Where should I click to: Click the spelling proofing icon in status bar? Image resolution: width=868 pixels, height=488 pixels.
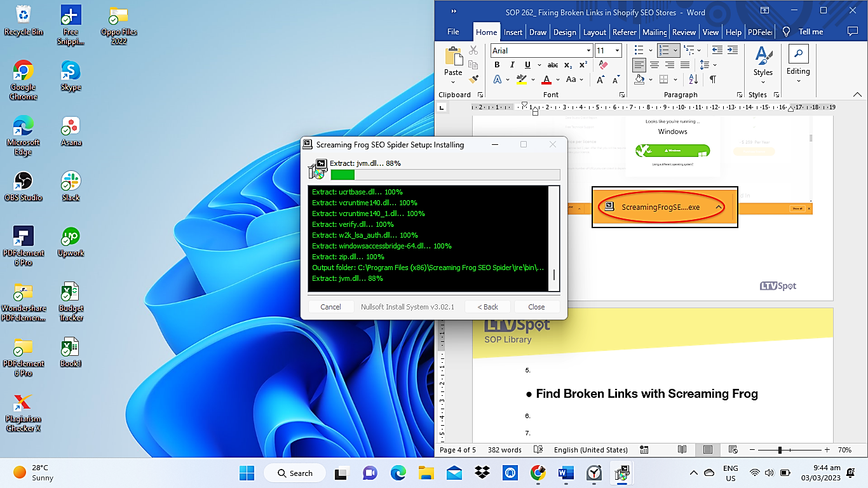click(x=538, y=450)
